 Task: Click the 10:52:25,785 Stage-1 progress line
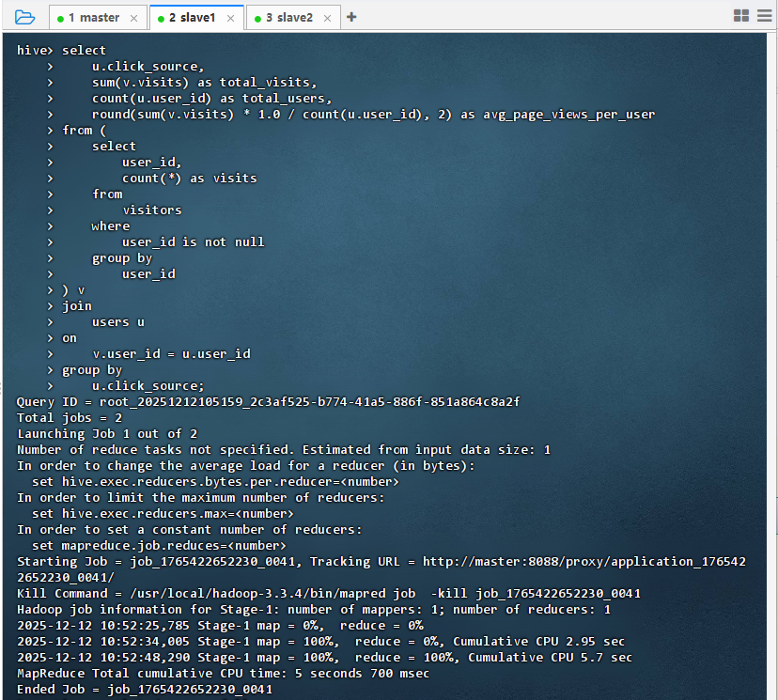pos(220,626)
